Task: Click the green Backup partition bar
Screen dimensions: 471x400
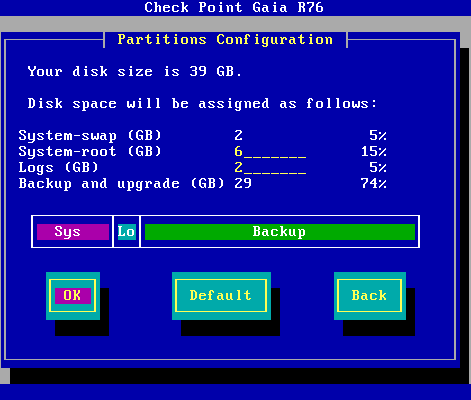Action: (x=280, y=232)
